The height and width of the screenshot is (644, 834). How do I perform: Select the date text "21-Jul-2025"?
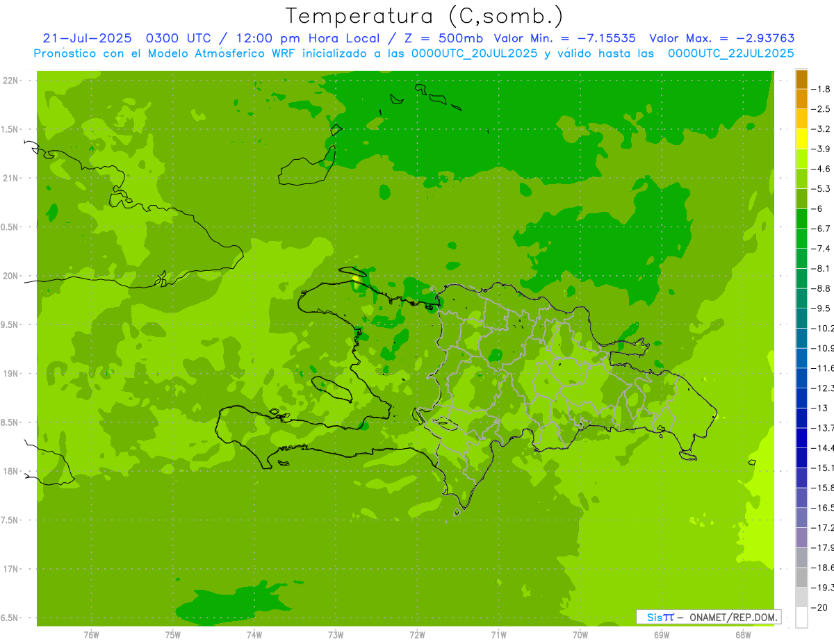pyautogui.click(x=87, y=38)
